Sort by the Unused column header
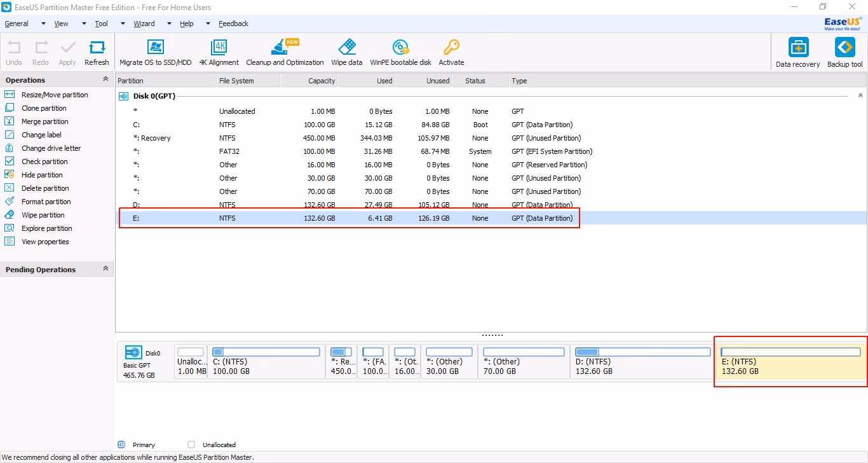868x463 pixels. coord(423,81)
